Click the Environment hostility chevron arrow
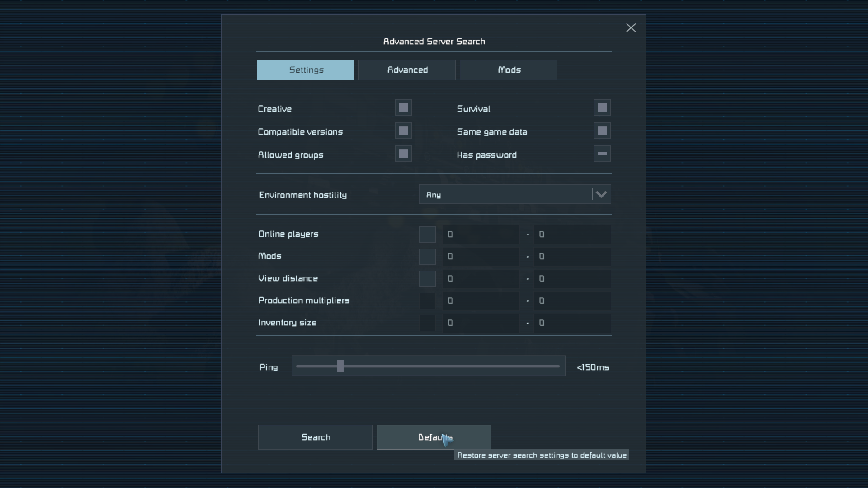 point(601,194)
